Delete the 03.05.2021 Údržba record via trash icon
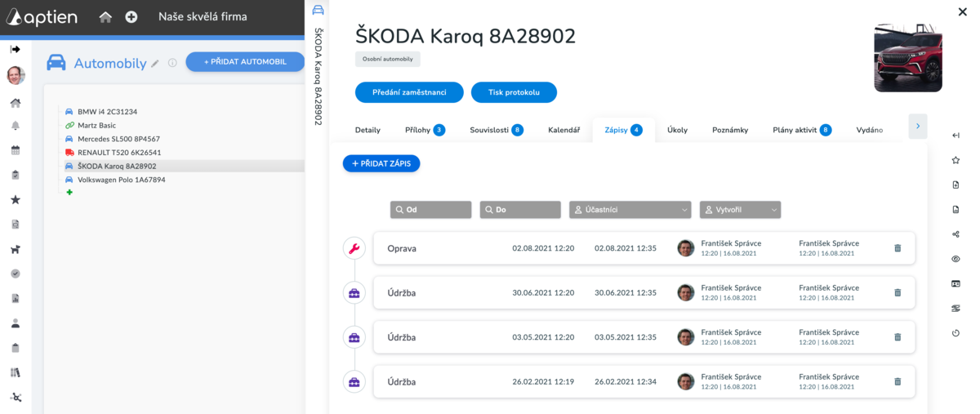The height and width of the screenshot is (414, 980). pyautogui.click(x=898, y=337)
